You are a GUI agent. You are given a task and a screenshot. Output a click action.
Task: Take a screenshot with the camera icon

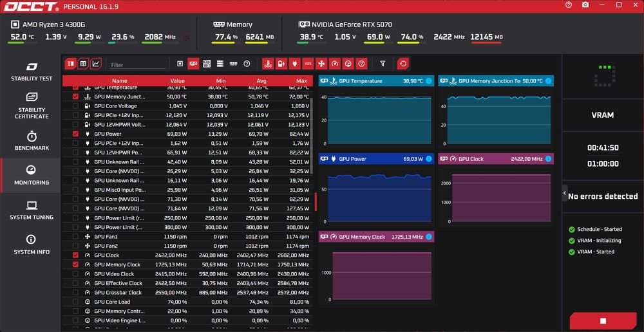click(585, 5)
